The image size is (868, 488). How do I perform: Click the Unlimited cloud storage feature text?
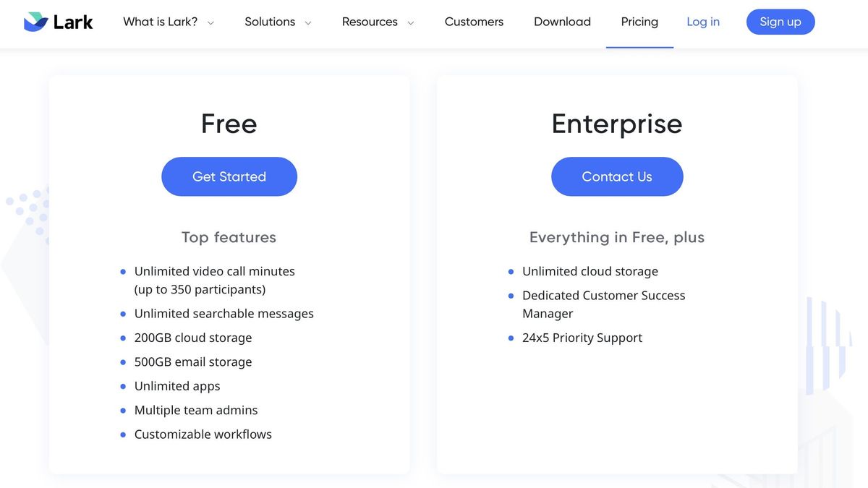[590, 271]
